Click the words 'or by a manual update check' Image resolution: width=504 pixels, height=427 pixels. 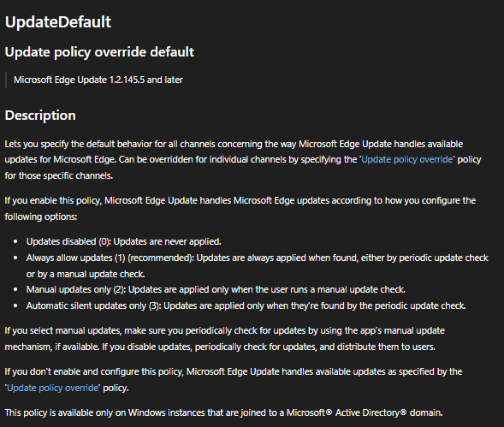click(86, 274)
